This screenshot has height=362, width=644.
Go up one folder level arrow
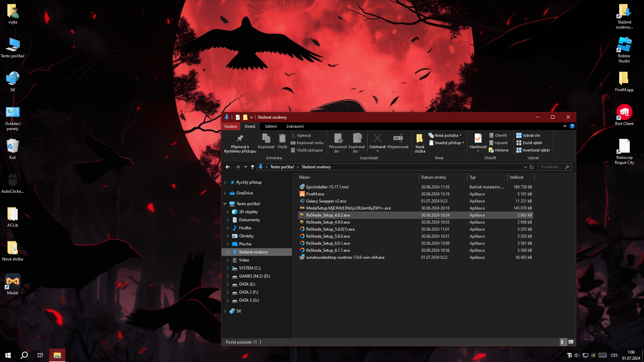tap(253, 167)
